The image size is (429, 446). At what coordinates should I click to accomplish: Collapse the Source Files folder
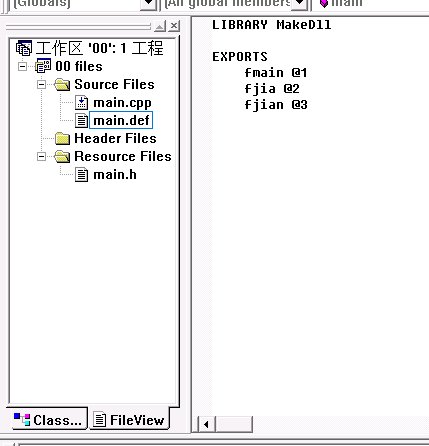coord(41,84)
